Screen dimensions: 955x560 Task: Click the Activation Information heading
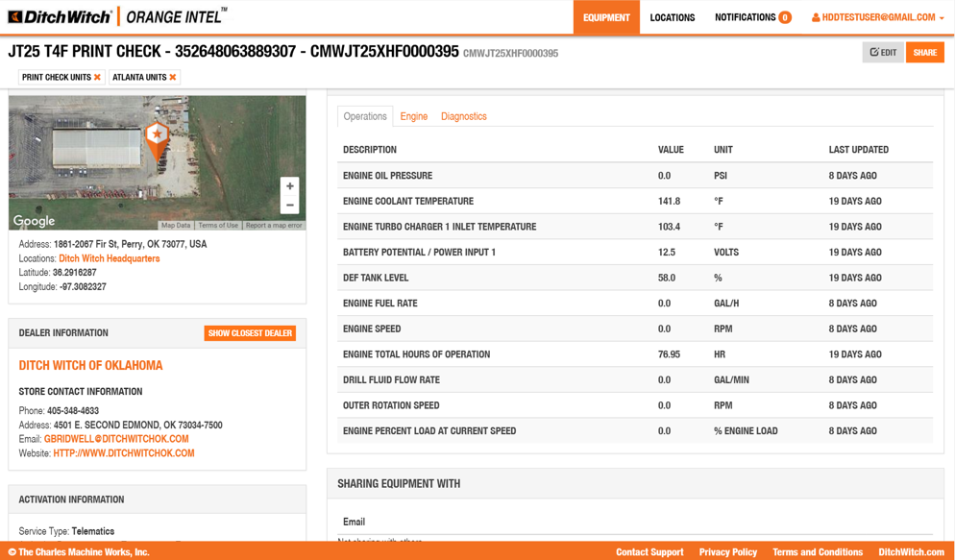point(71,499)
